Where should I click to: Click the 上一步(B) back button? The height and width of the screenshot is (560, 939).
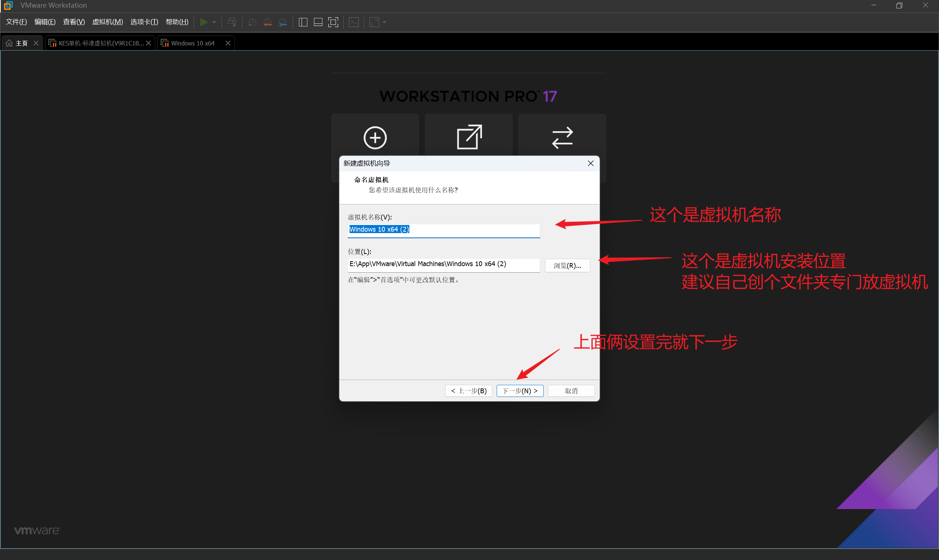tap(468, 391)
